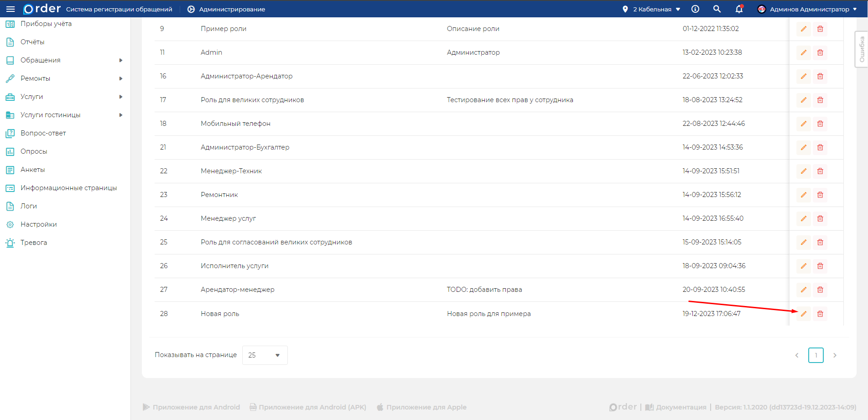Click trash icon for Мобильный телефон role
Screen dimensions: 868x420
[820, 124]
